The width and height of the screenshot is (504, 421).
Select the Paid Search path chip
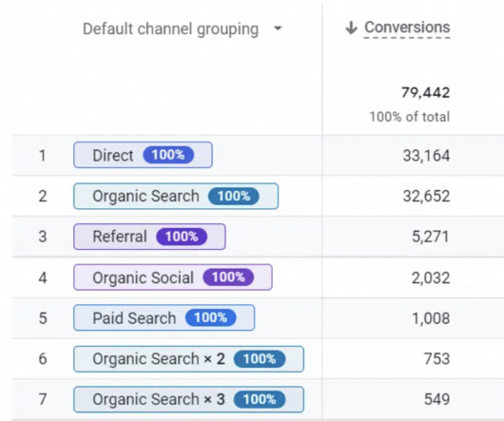click(164, 318)
